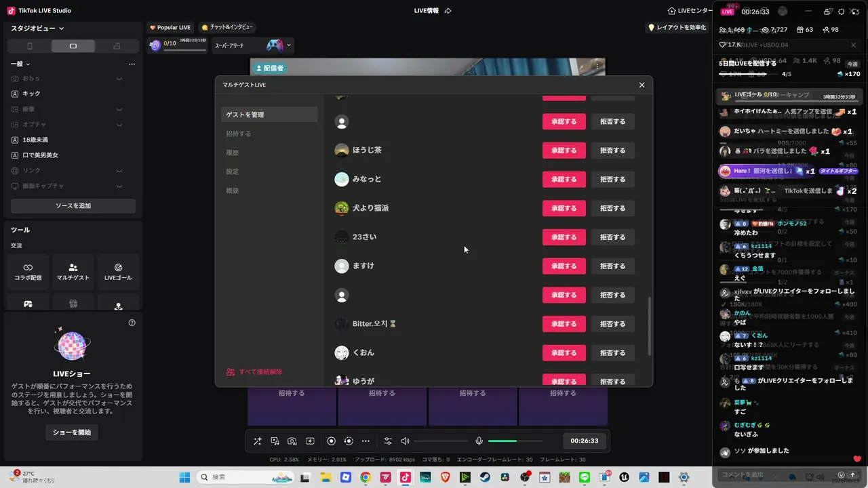Open the LIVEゴール tool

118,272
